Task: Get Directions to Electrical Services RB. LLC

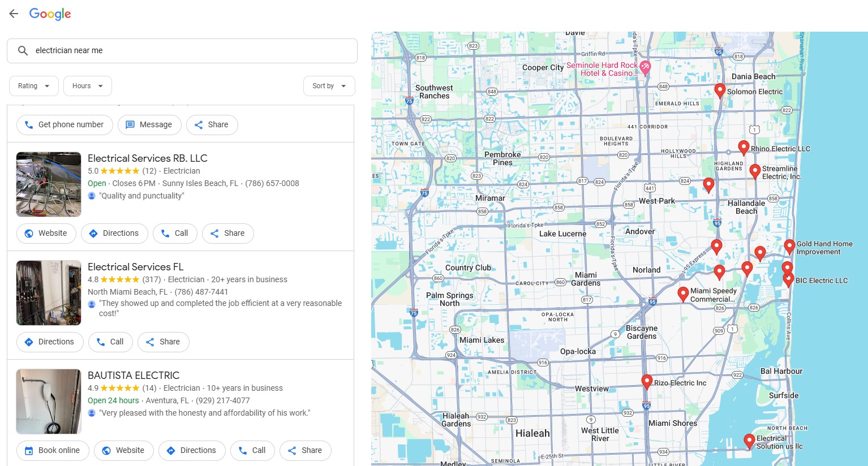Action: (x=114, y=234)
